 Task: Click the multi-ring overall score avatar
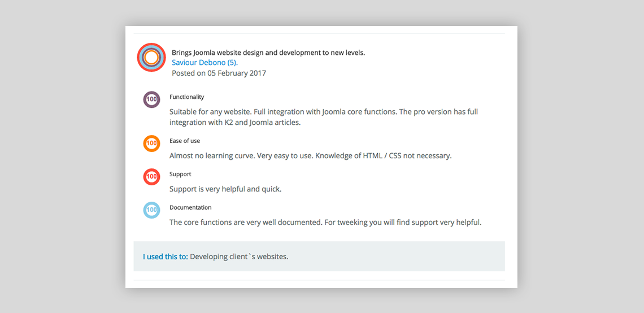point(151,57)
